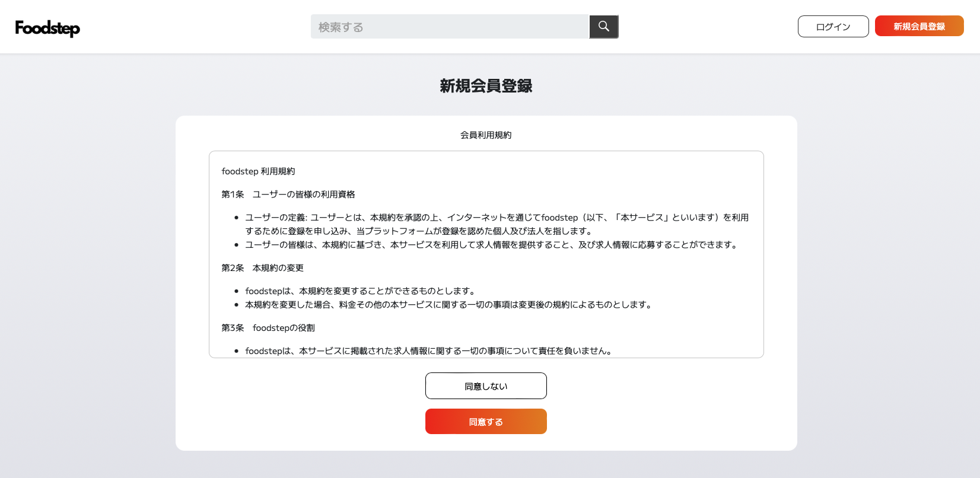The width and height of the screenshot is (980, 478).
Task: Select the 第1条 ユーザーの皆様の利用資格 heading
Action: (x=288, y=195)
